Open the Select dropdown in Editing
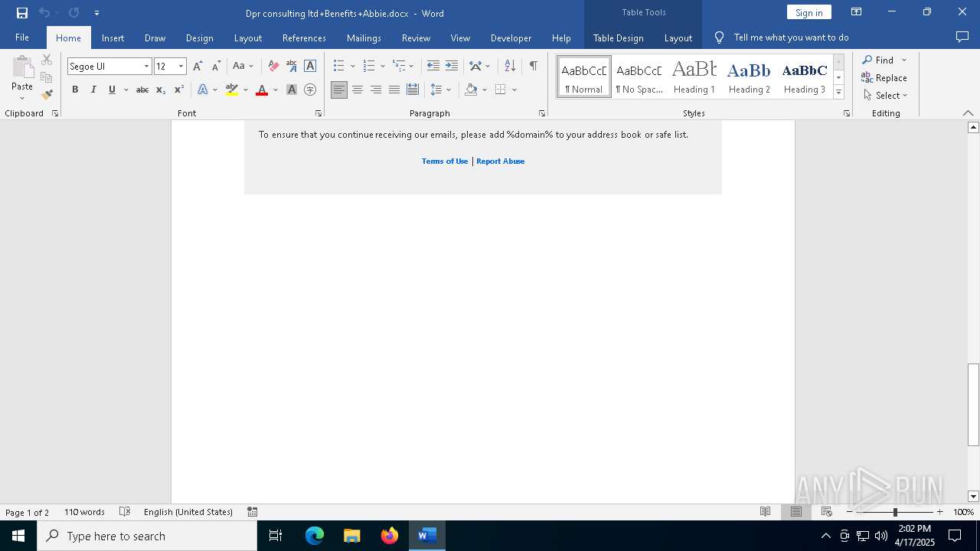Viewport: 980px width, 551px height. coord(885,96)
